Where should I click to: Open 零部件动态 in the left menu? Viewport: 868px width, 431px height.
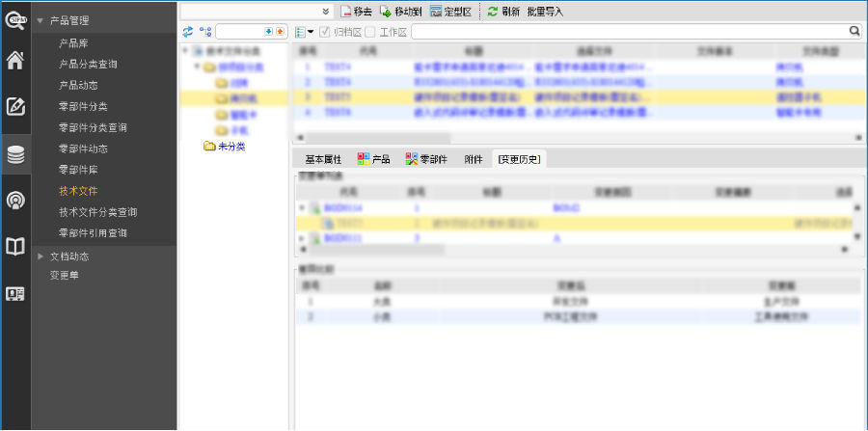83,148
